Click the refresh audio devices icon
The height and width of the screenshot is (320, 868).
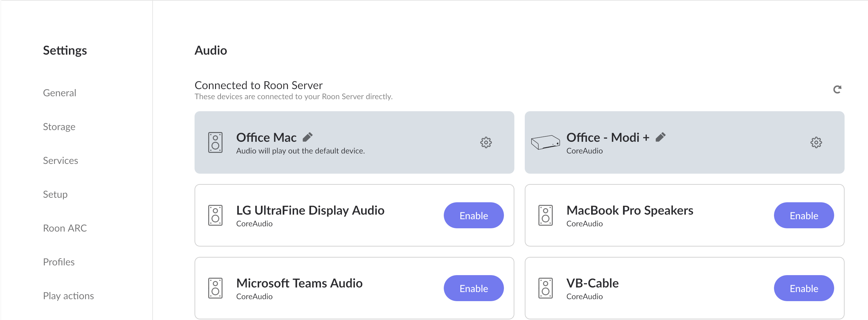click(x=837, y=89)
